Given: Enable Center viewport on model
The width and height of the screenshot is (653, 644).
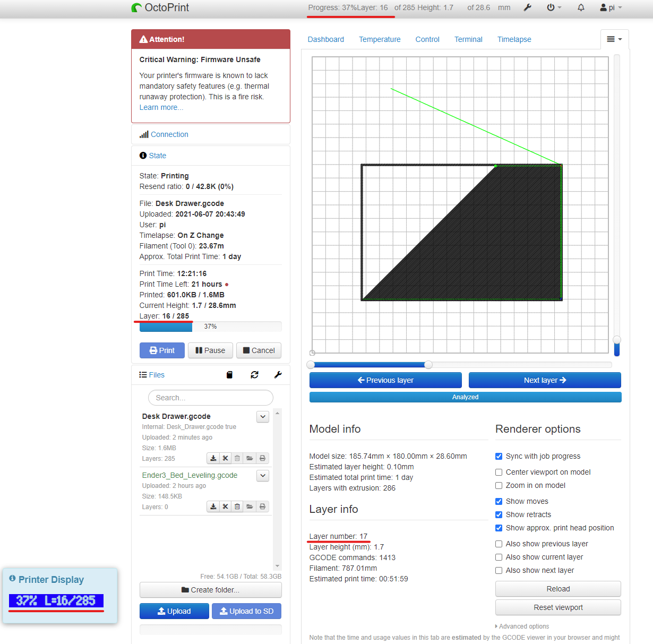Looking at the screenshot, I should [499, 472].
